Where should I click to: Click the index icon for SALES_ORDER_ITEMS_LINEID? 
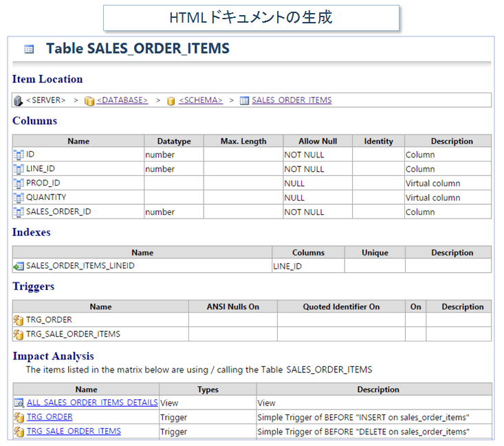point(19,266)
